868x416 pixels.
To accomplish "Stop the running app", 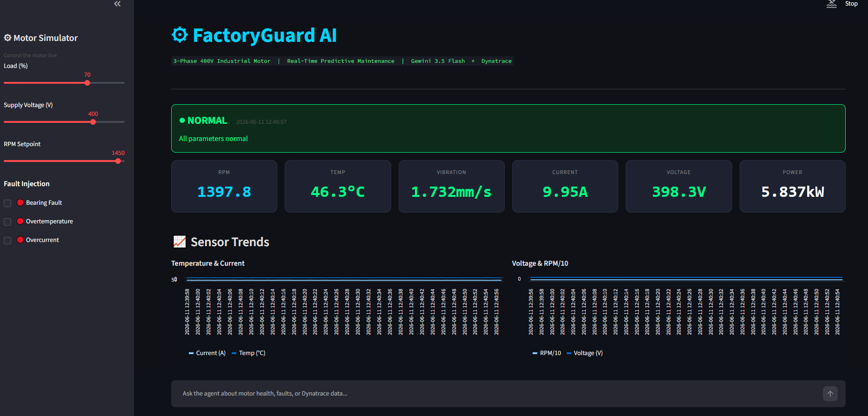I will click(851, 4).
